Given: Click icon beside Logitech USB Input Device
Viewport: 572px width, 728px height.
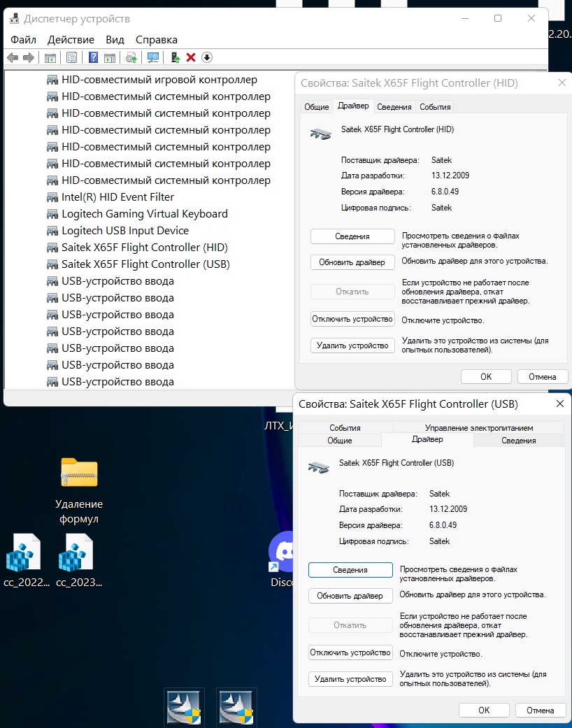Looking at the screenshot, I should pyautogui.click(x=52, y=231).
